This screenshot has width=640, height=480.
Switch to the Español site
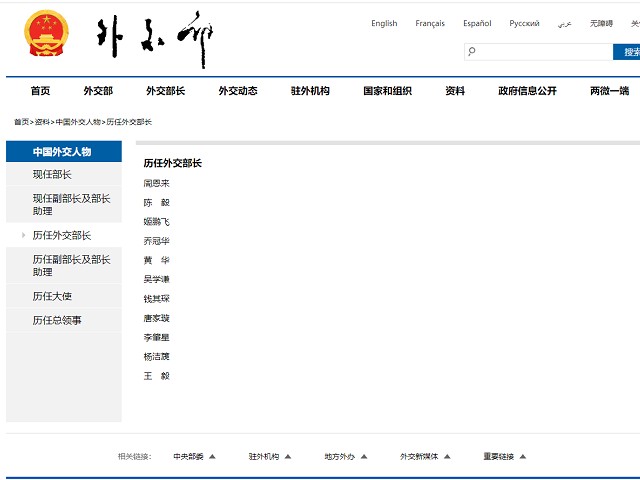point(477,23)
